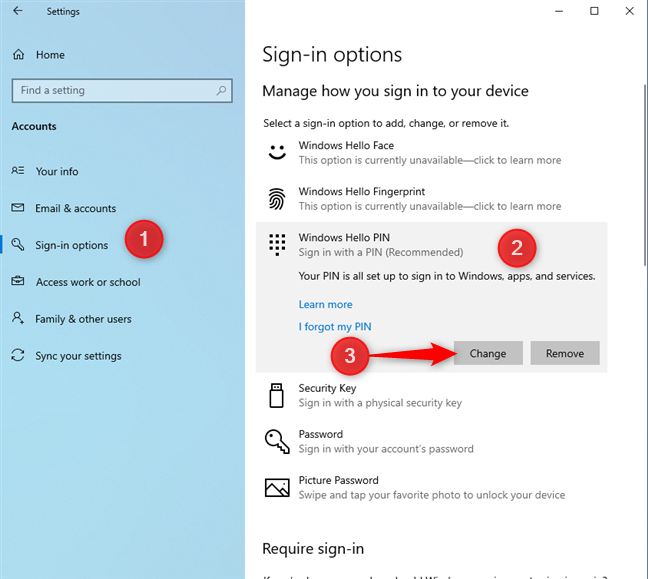Click the Email & accounts envelope icon
Image resolution: width=648 pixels, height=579 pixels.
[x=18, y=207]
